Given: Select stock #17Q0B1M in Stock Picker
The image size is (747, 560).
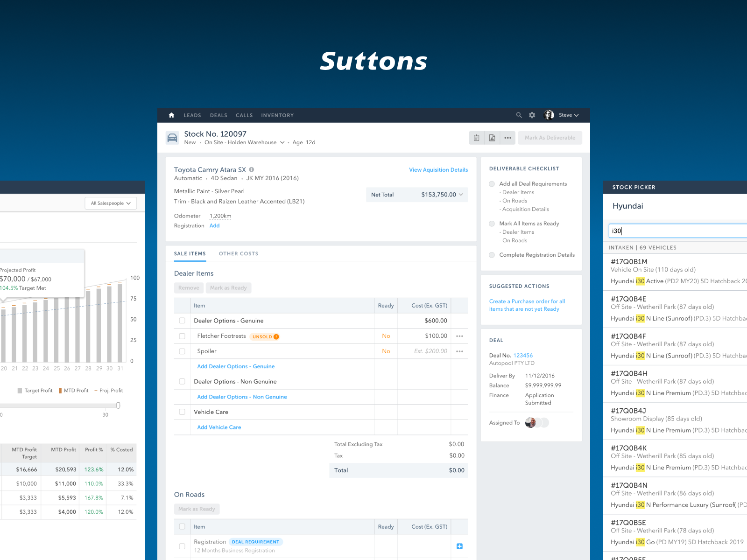Looking at the screenshot, I should (675, 272).
